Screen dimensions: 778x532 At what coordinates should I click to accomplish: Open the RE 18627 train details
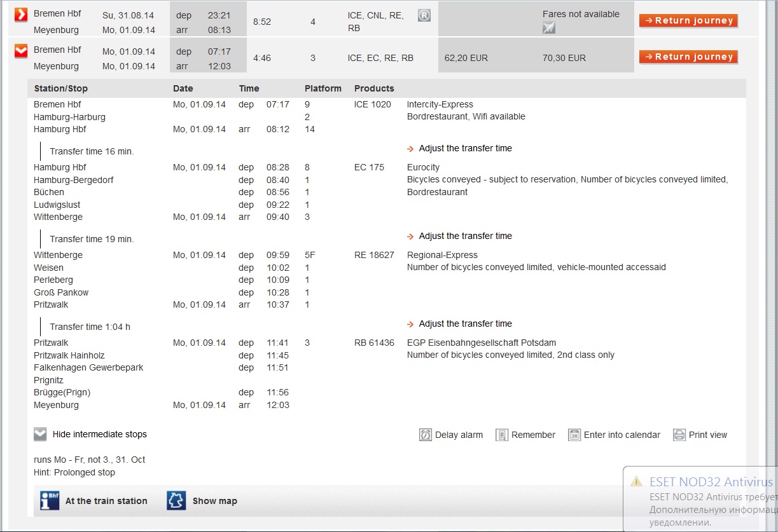pyautogui.click(x=374, y=255)
